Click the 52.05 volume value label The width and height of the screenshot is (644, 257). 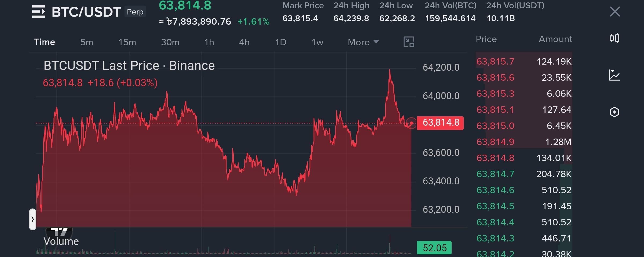tap(434, 248)
